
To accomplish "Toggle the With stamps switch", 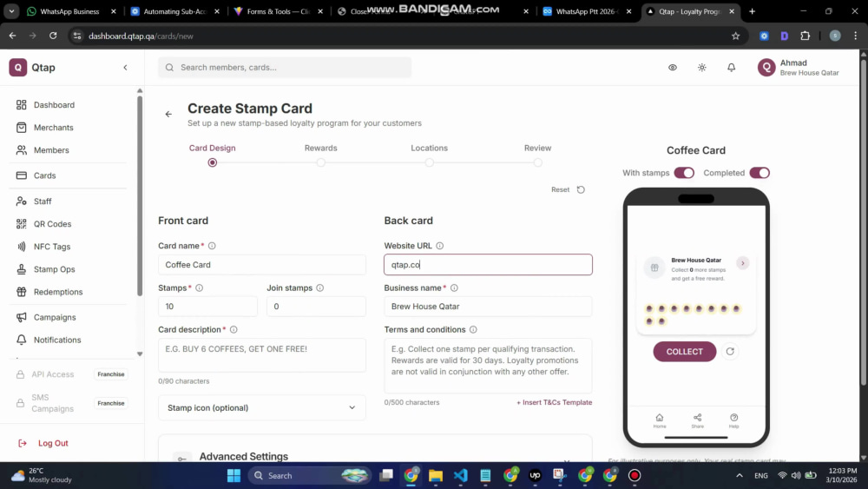I will pyautogui.click(x=684, y=173).
